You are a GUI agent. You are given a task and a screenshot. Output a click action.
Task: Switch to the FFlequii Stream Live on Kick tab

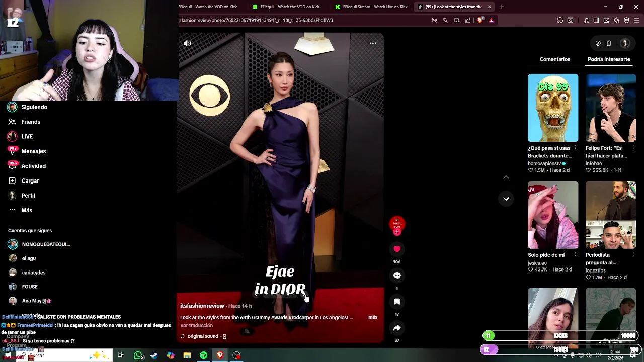371,7
